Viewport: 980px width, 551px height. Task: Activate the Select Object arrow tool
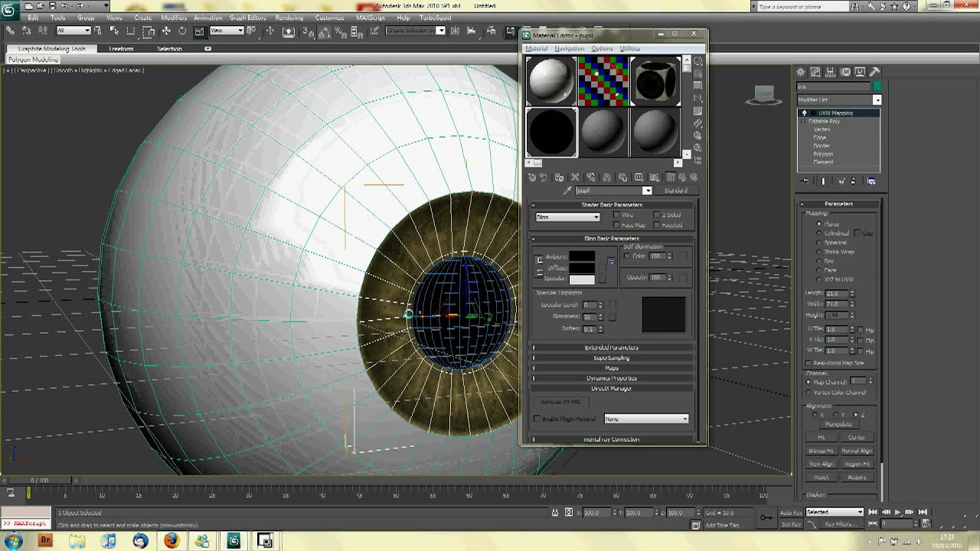(98, 31)
